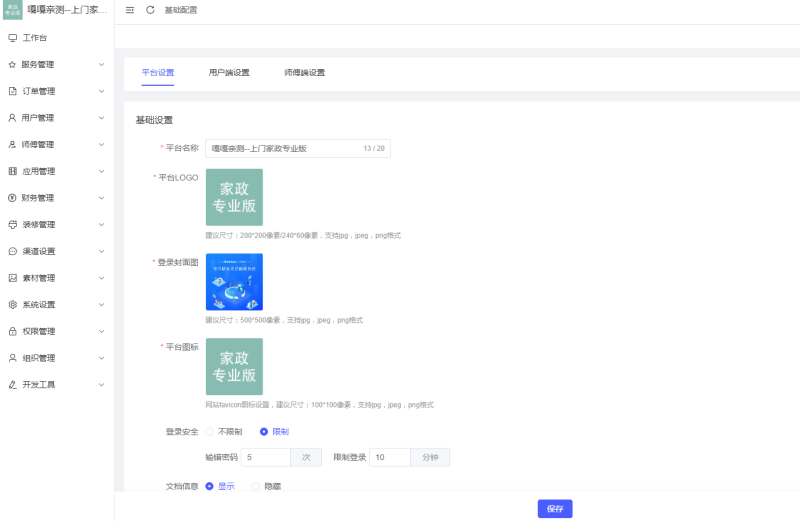
Task: Expand the 组织管理 chevron
Action: pos(102,358)
